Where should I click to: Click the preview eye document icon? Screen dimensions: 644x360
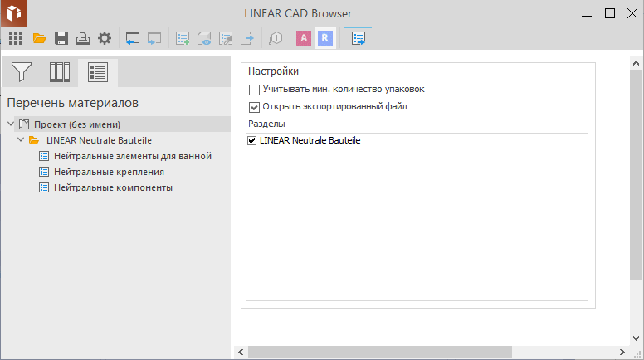click(x=204, y=38)
